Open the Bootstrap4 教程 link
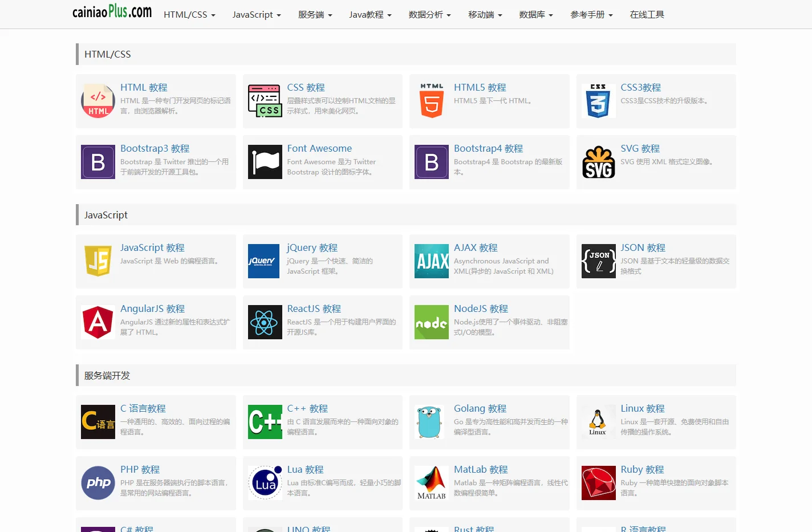The width and height of the screenshot is (812, 532). (488, 148)
